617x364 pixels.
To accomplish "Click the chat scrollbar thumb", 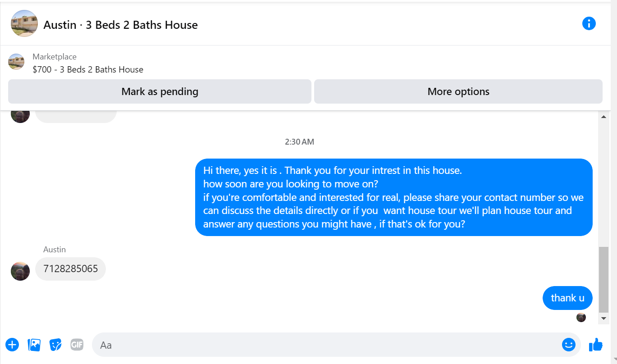I will tap(603, 279).
